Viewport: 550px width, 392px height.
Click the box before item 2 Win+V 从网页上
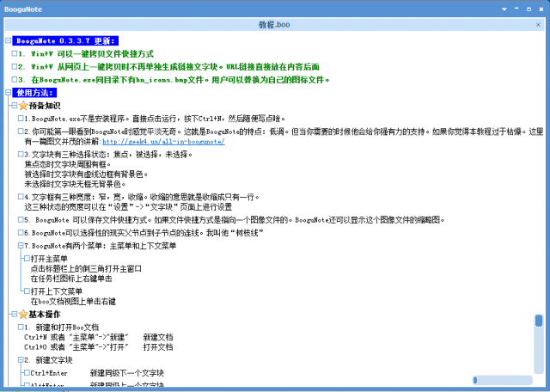pyautogui.click(x=15, y=66)
